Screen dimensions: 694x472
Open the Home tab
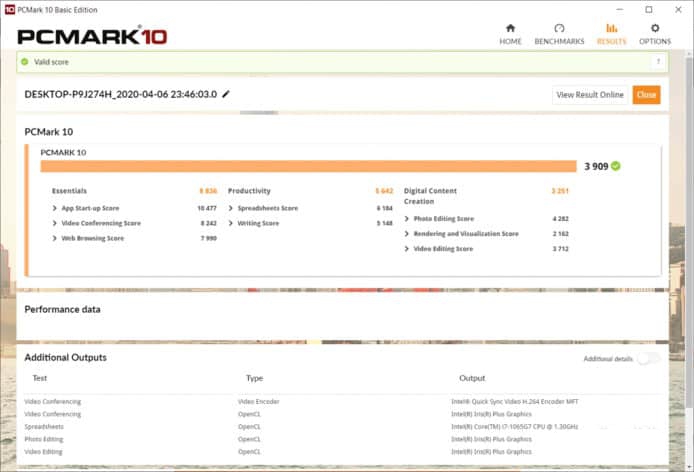click(x=510, y=35)
